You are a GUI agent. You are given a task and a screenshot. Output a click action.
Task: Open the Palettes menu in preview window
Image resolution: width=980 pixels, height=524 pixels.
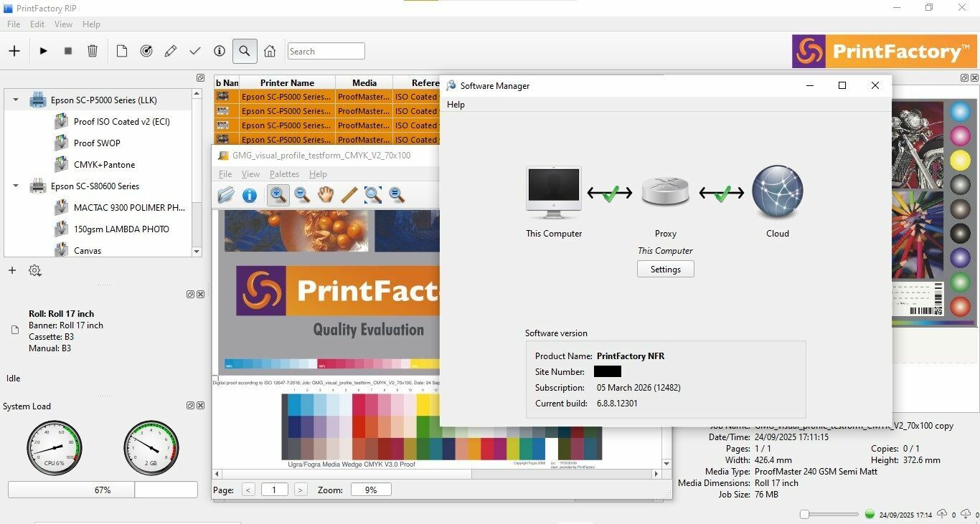284,174
